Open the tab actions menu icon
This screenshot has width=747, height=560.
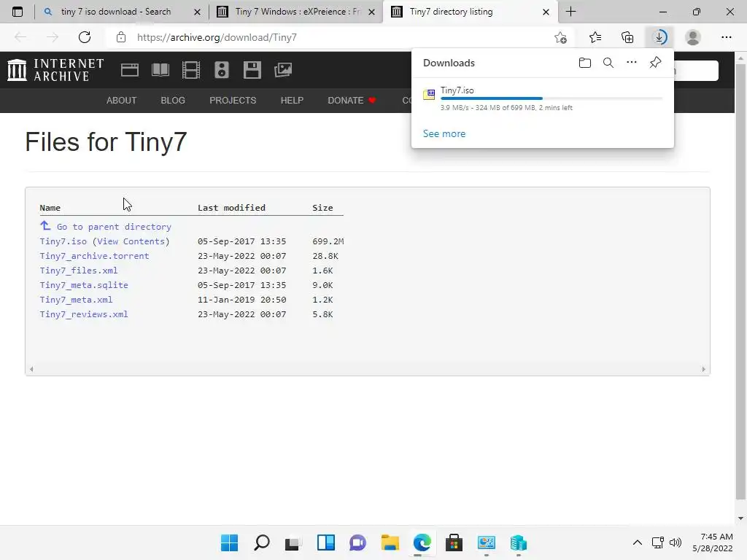click(x=18, y=12)
